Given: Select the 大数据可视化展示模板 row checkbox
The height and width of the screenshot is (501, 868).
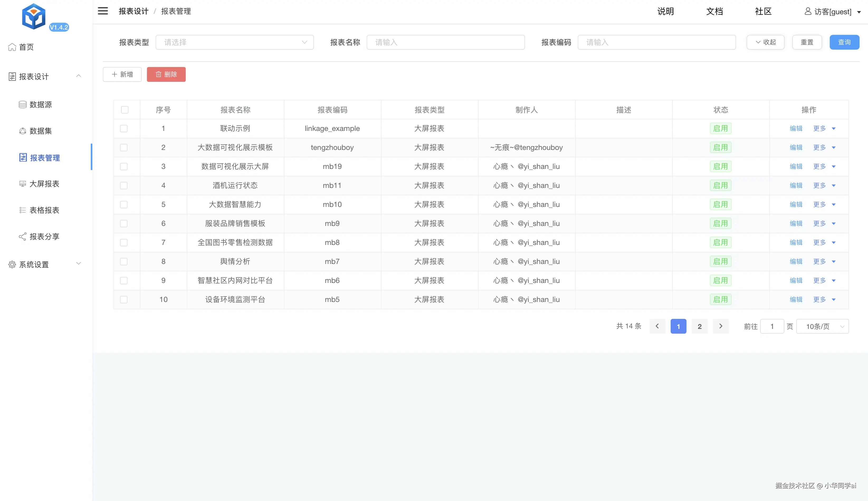Looking at the screenshot, I should coord(124,148).
